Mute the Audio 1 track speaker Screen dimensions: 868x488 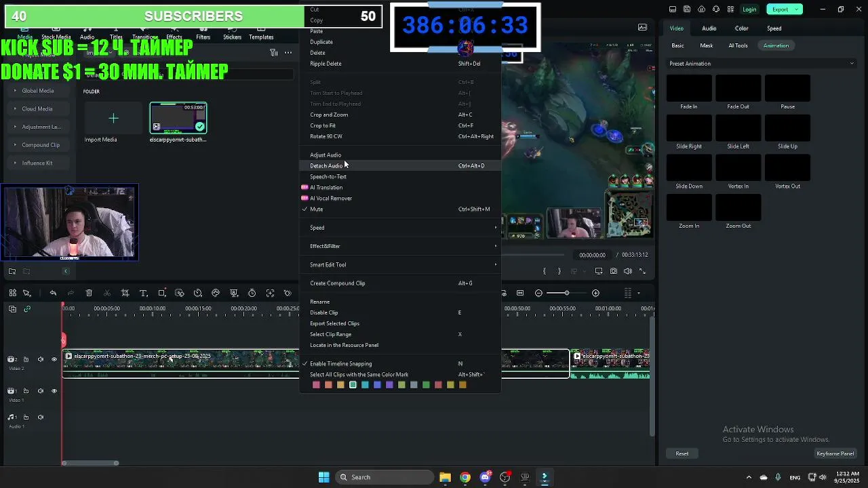point(40,418)
